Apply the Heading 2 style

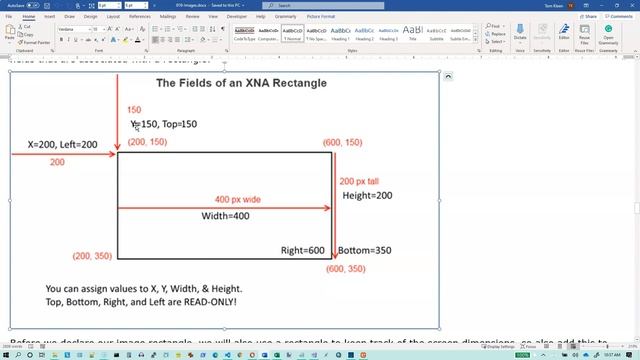tap(364, 34)
